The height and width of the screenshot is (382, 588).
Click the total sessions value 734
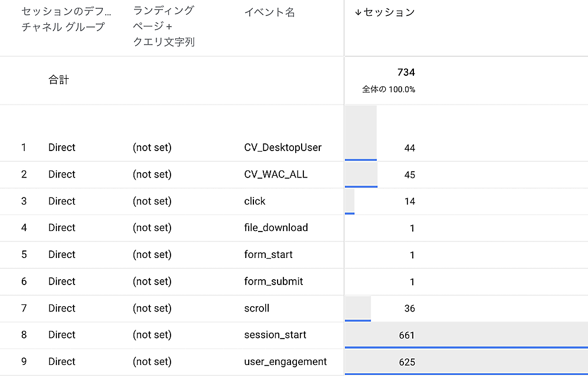click(406, 72)
